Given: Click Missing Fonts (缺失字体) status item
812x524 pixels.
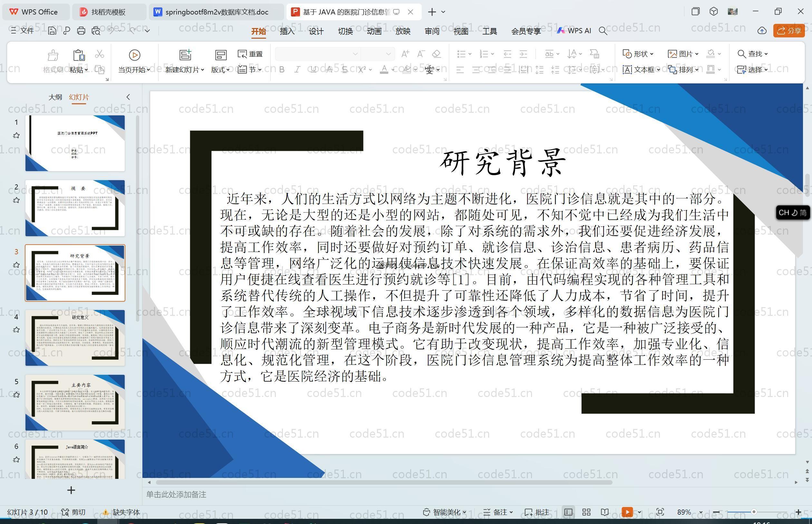Looking at the screenshot, I should pos(121,512).
